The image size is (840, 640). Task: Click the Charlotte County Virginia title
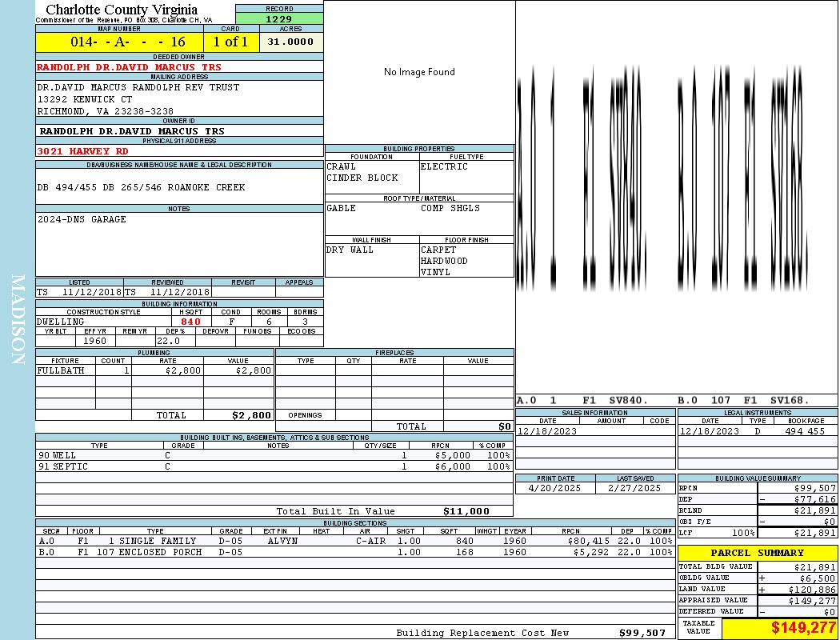pyautogui.click(x=122, y=10)
